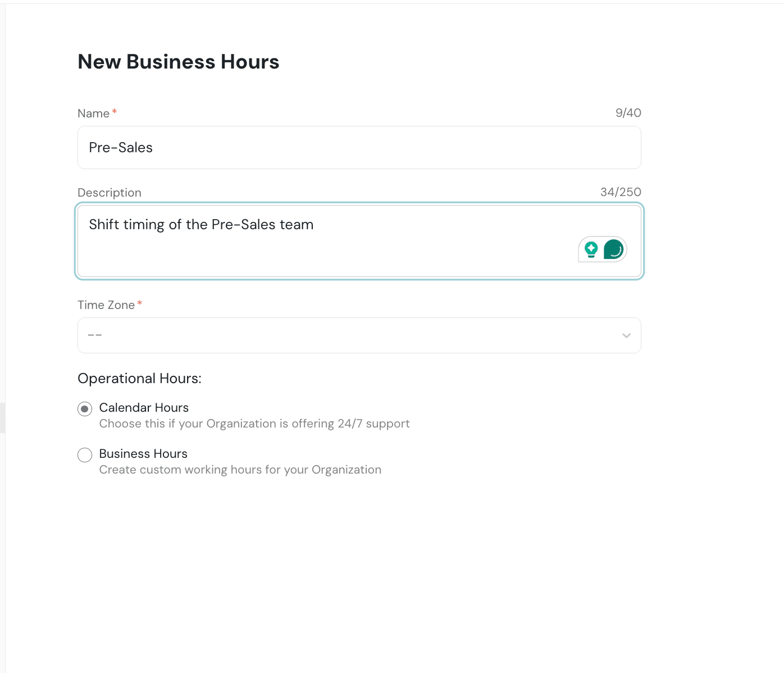
Task: Click the "Operational Hours:" section label
Action: point(139,379)
